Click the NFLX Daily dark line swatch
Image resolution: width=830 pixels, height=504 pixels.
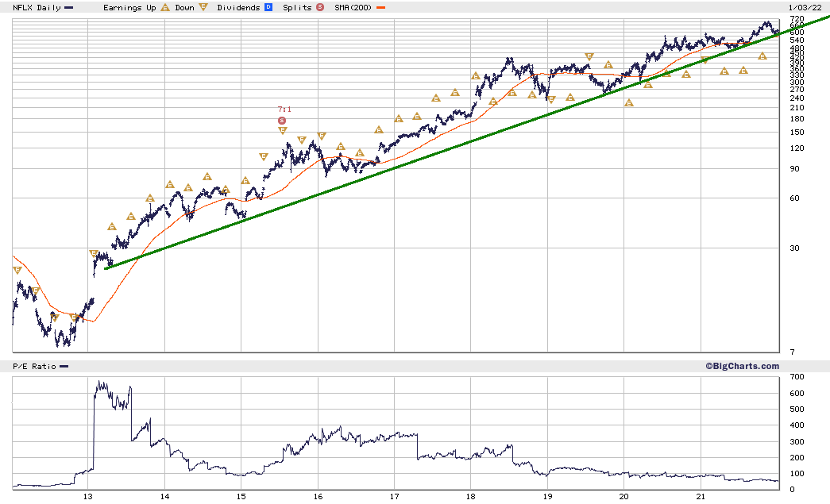[68, 8]
